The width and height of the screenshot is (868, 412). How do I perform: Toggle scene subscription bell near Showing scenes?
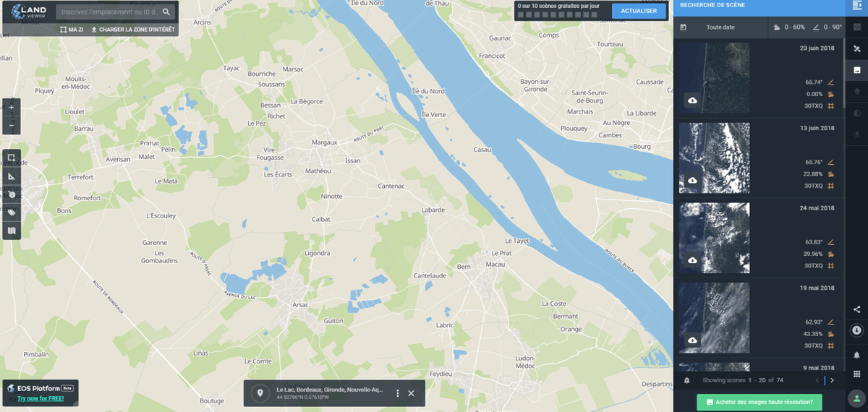coord(686,380)
